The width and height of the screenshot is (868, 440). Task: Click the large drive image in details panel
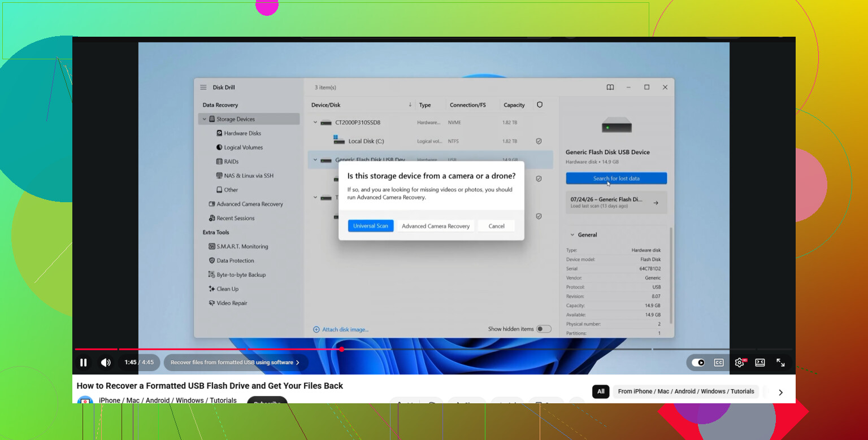tap(617, 125)
